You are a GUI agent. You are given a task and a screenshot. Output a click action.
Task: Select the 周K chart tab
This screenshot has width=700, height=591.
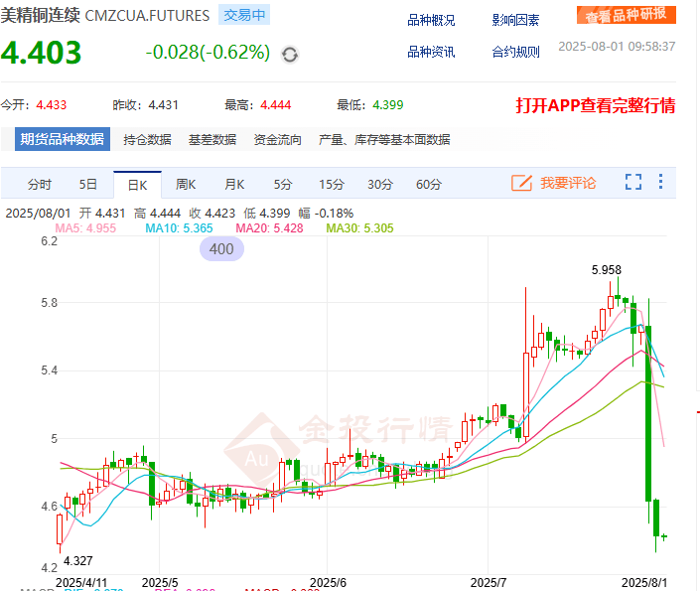click(x=186, y=184)
